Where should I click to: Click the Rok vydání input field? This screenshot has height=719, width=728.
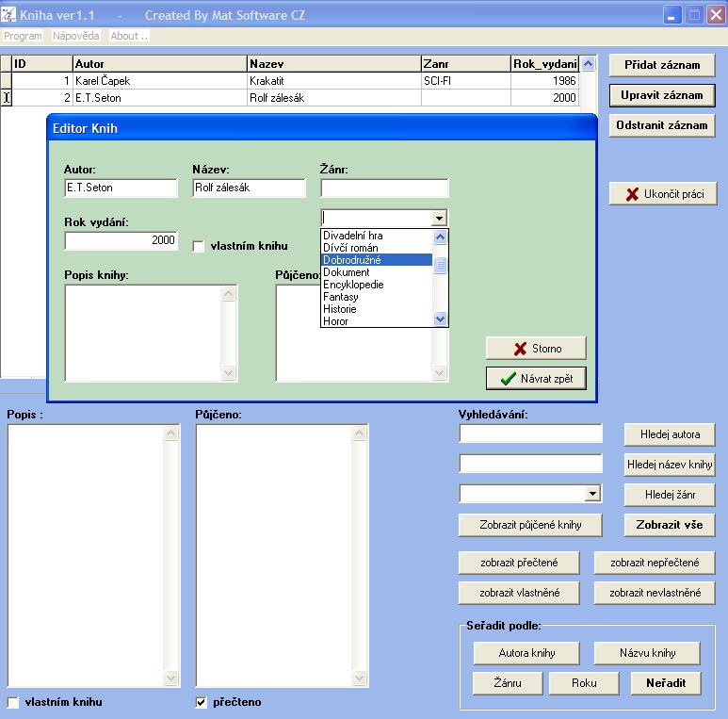tap(121, 240)
